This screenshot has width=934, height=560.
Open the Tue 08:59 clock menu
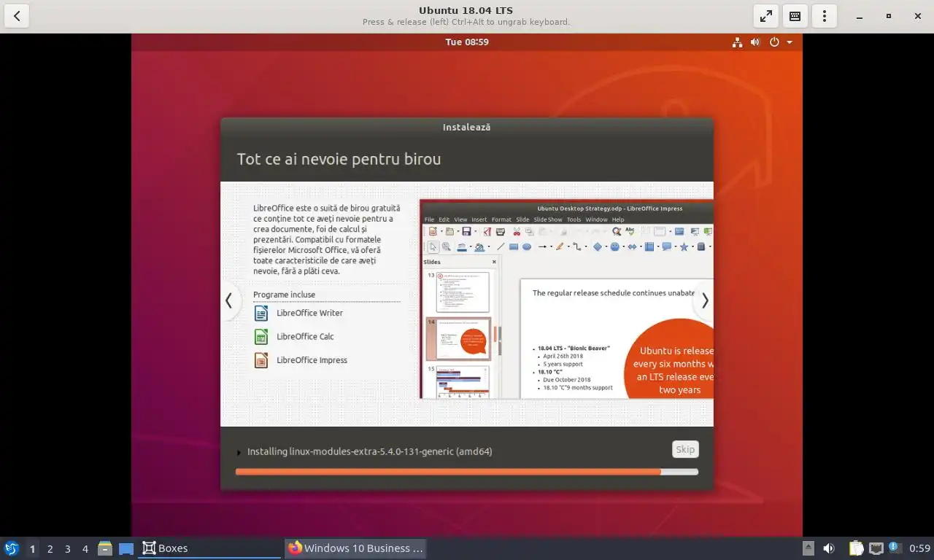[467, 42]
